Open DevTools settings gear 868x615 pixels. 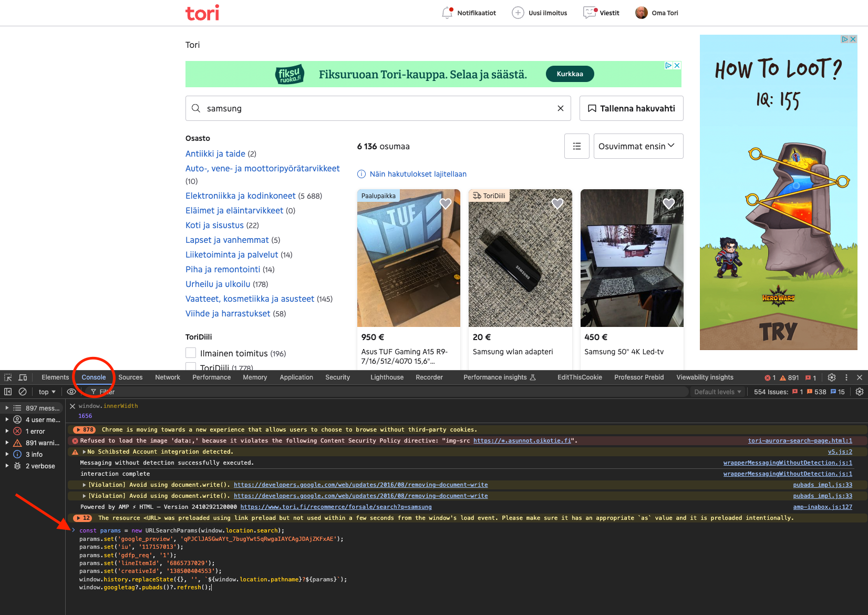click(832, 377)
